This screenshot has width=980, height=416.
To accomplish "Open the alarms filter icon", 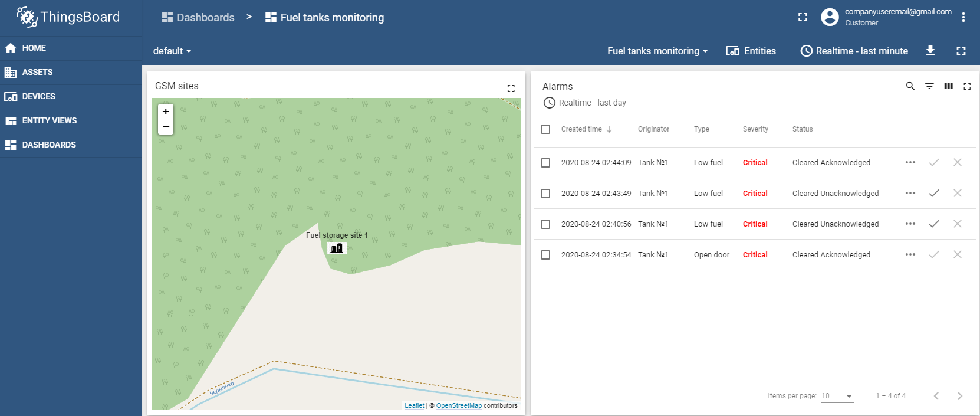I will tap(929, 86).
